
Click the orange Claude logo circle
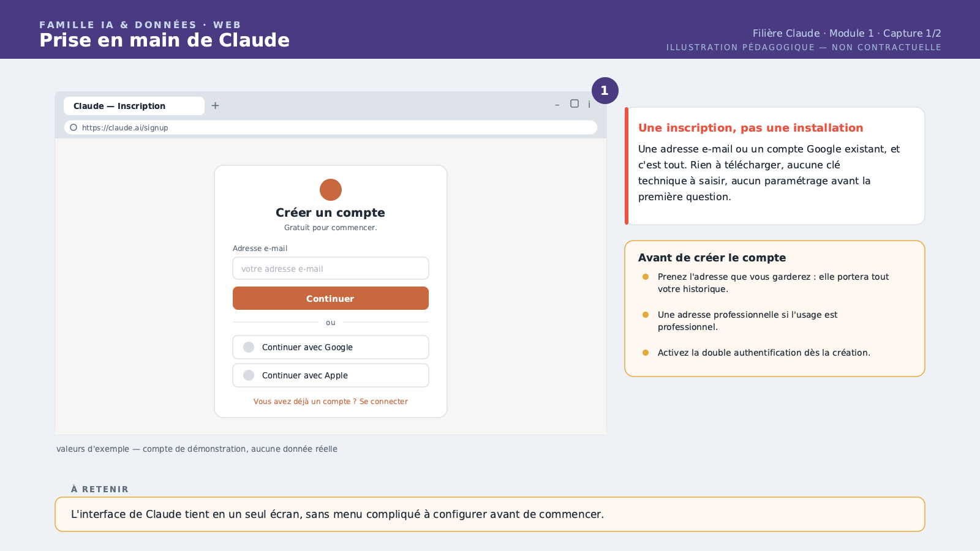[331, 190]
